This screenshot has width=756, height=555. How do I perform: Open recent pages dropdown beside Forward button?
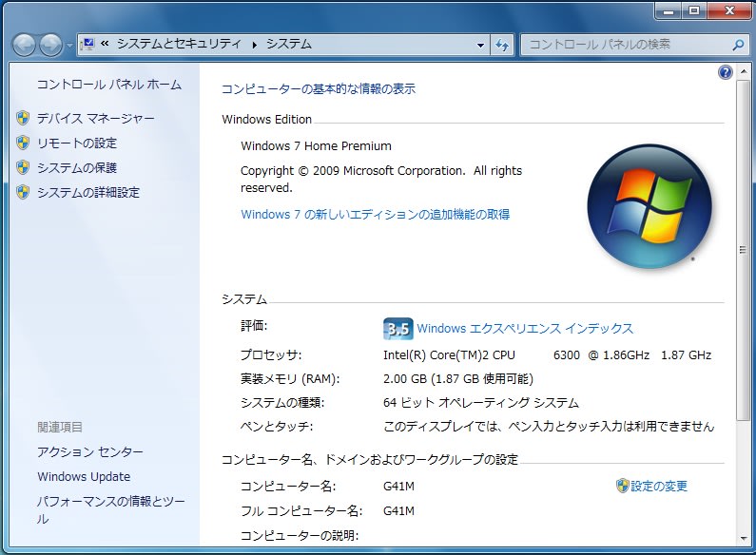[x=69, y=46]
